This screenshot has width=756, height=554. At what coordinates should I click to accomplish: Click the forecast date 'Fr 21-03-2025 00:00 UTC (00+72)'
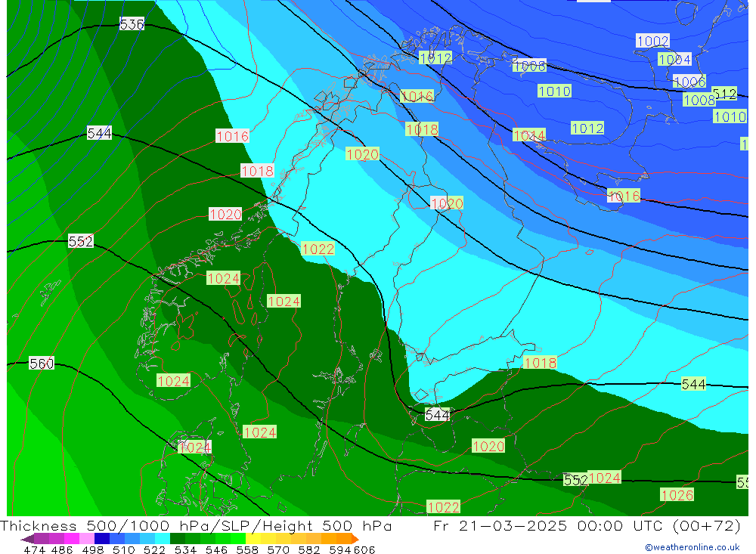(587, 525)
